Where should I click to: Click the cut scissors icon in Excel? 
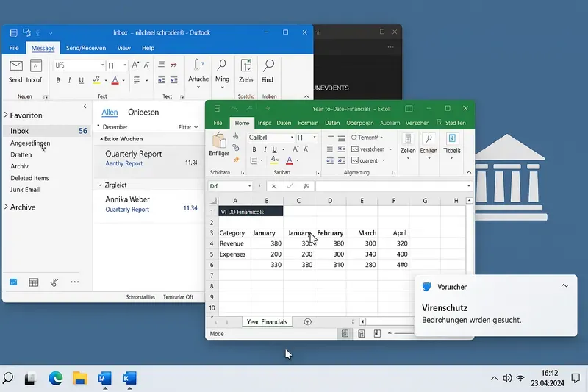[x=236, y=136]
